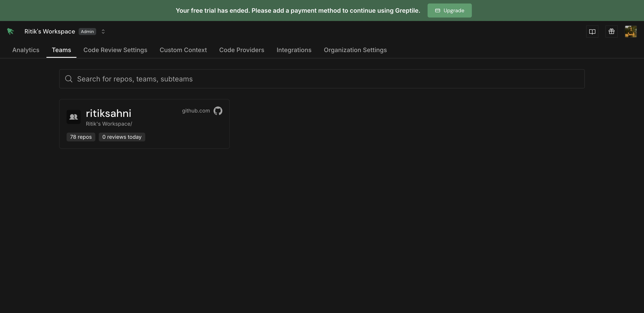
Task: Open the Code Providers tab
Action: coord(242,50)
